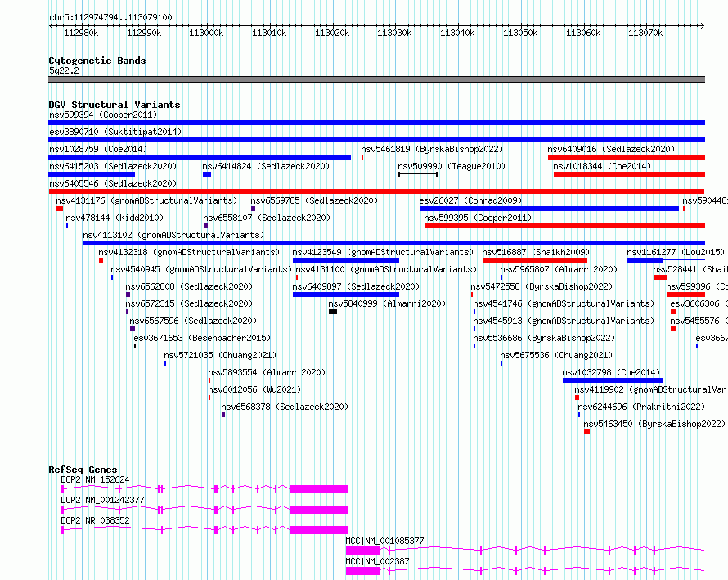Click the blue bar under esv26027
The image size is (728, 580).
tap(549, 209)
